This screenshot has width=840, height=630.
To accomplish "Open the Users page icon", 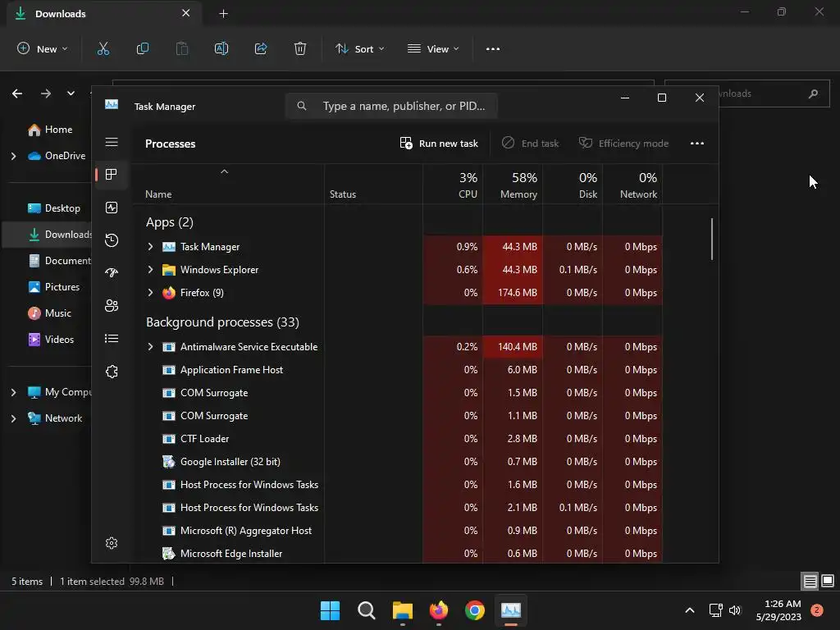I will pos(112,306).
